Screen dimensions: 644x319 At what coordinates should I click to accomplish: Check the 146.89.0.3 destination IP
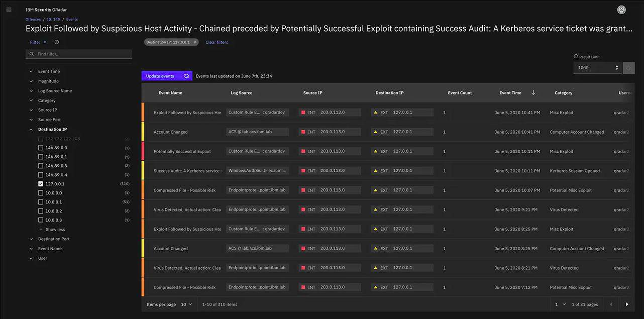click(41, 166)
